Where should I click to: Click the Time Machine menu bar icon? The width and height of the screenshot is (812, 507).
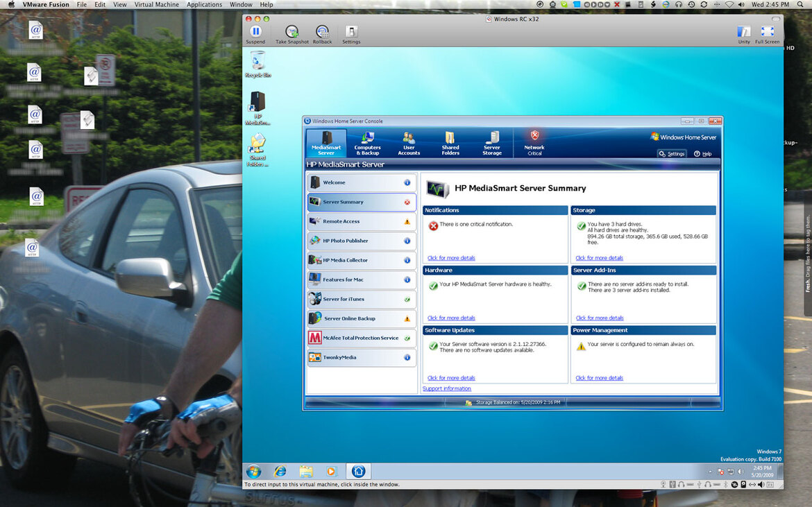[691, 5]
